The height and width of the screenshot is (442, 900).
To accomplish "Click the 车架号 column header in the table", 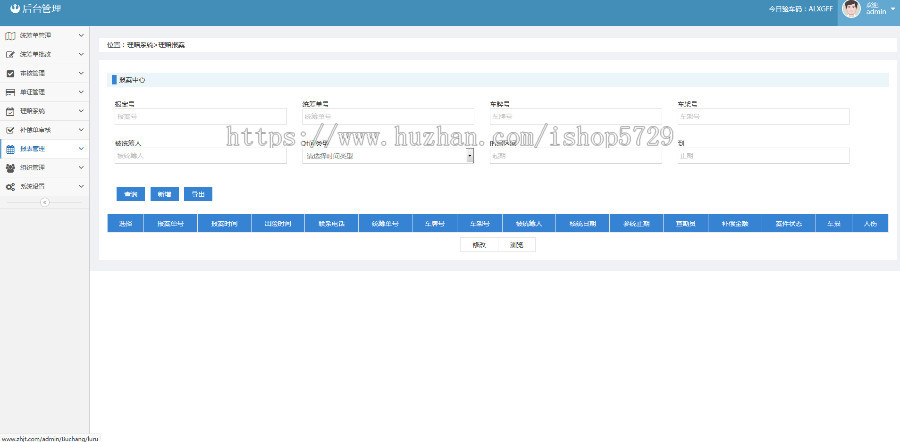I will pos(480,223).
